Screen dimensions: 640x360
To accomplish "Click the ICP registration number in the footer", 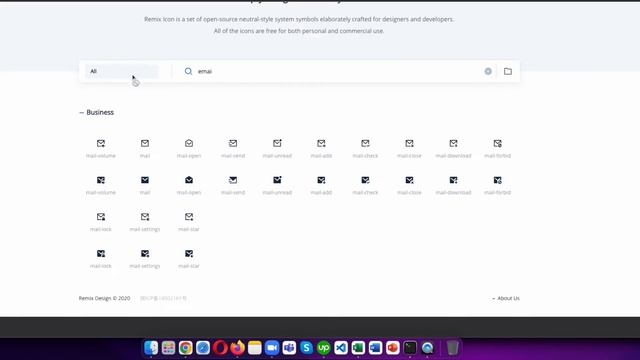I will [163, 298].
